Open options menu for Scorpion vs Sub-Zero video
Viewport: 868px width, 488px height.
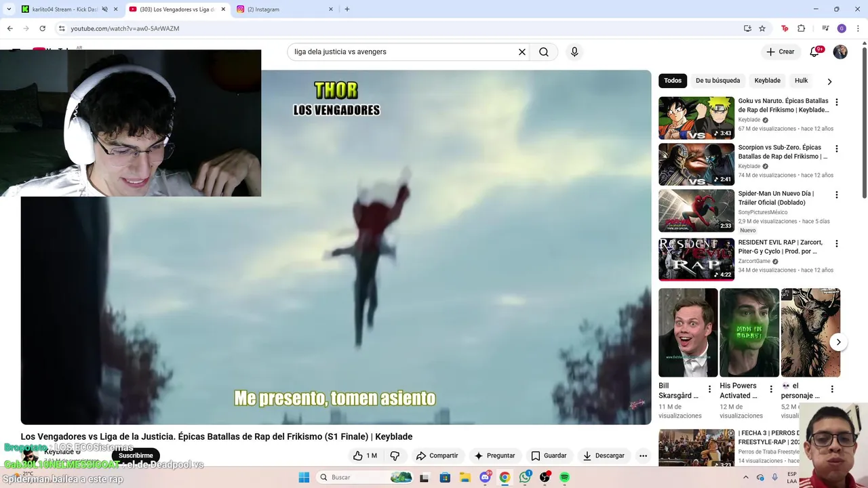[x=837, y=148]
